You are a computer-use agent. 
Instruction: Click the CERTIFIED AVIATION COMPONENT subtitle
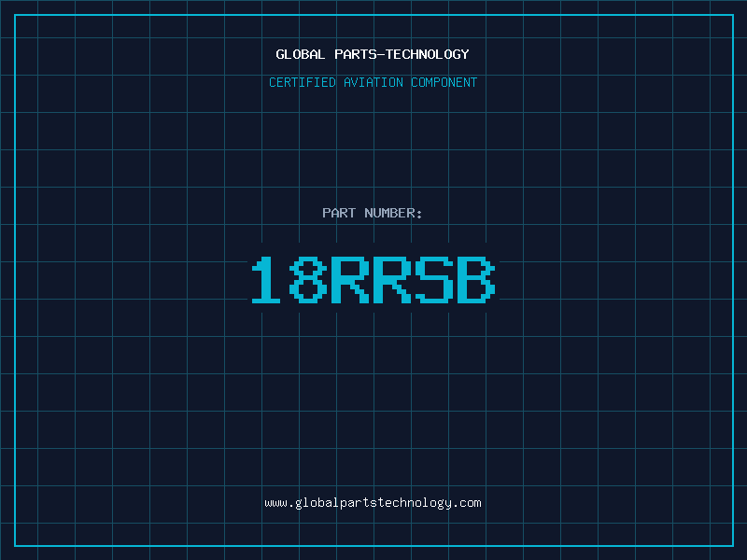coord(373,82)
